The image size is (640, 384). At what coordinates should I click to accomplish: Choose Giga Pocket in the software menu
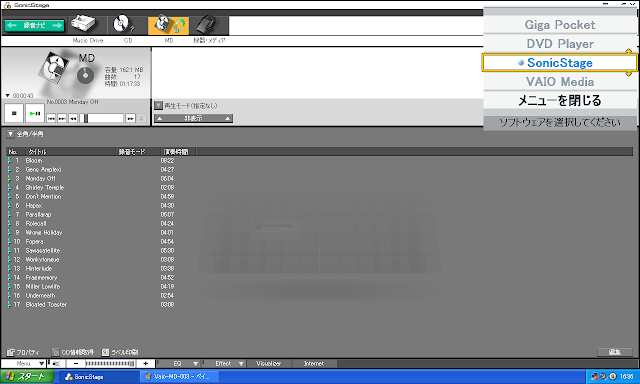coord(560,25)
